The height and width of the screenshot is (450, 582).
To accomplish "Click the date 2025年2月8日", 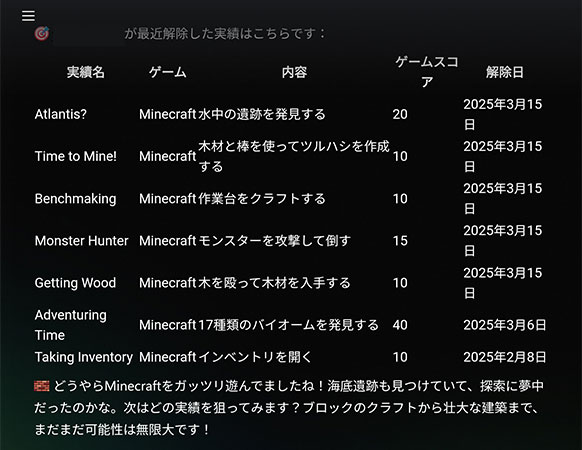I will pyautogui.click(x=505, y=357).
